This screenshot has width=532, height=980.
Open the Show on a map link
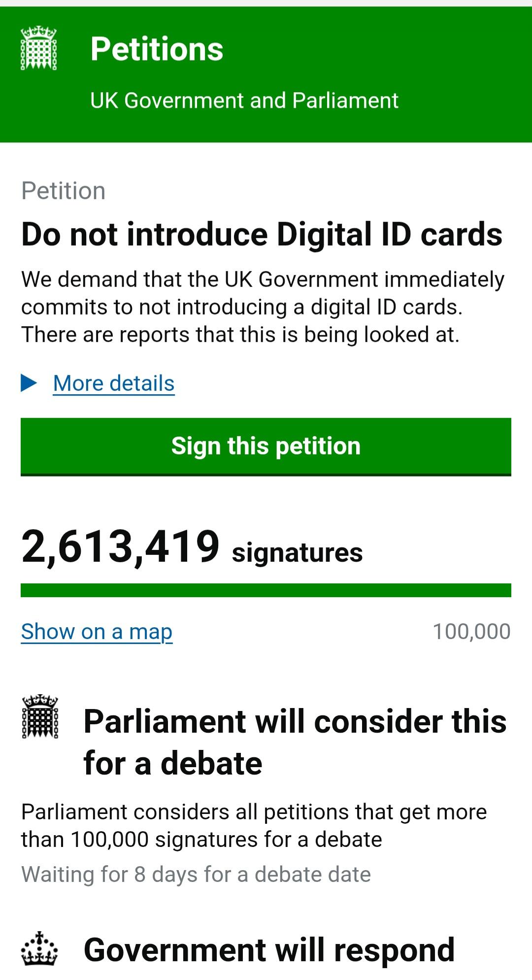pos(97,631)
